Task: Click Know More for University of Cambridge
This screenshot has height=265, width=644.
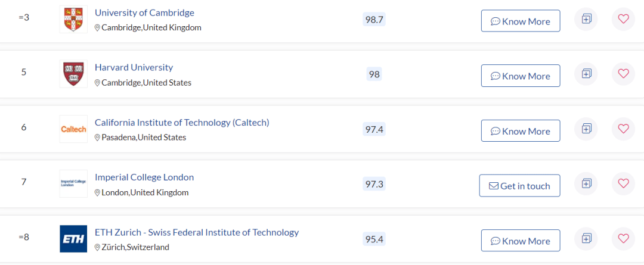Action: (x=521, y=21)
